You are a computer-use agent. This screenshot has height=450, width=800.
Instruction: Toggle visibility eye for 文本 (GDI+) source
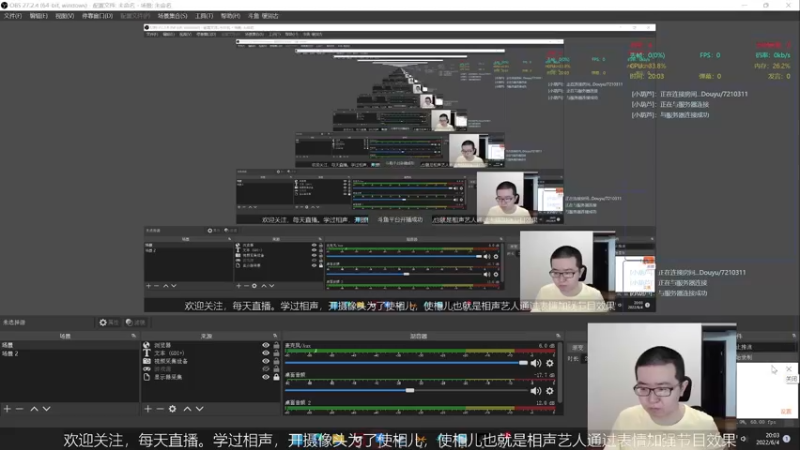[x=266, y=353]
